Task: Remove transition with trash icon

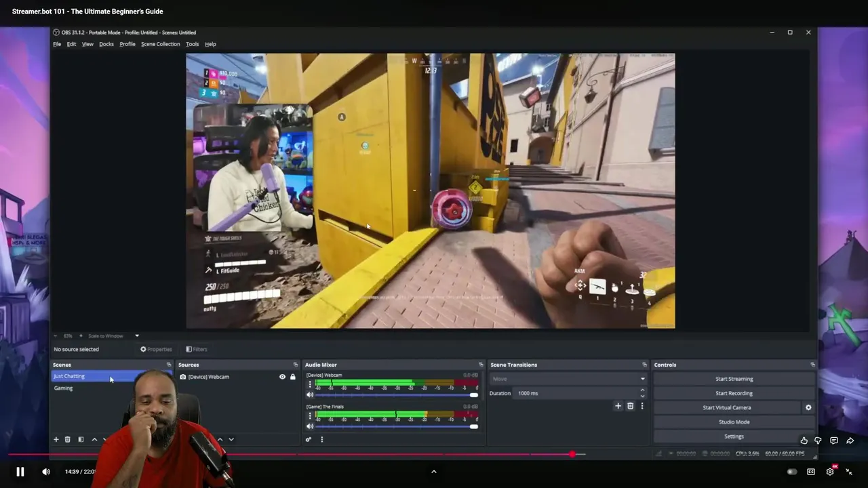Action: coord(630,406)
